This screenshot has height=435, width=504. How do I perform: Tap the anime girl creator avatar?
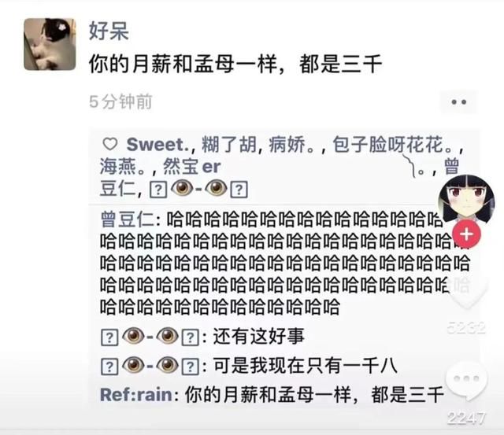(467, 198)
